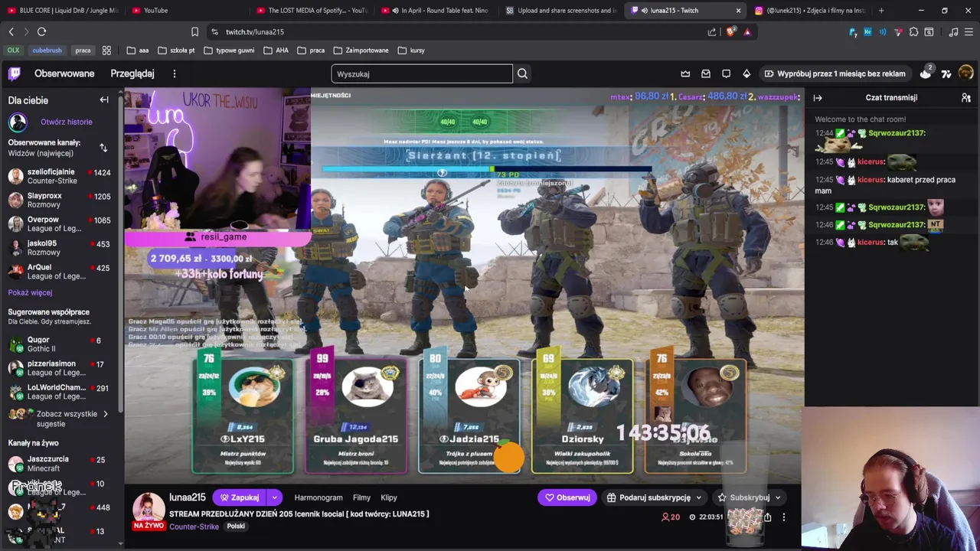Click the share page icon in address bar
The width and height of the screenshot is (980, 551).
pyautogui.click(x=712, y=31)
